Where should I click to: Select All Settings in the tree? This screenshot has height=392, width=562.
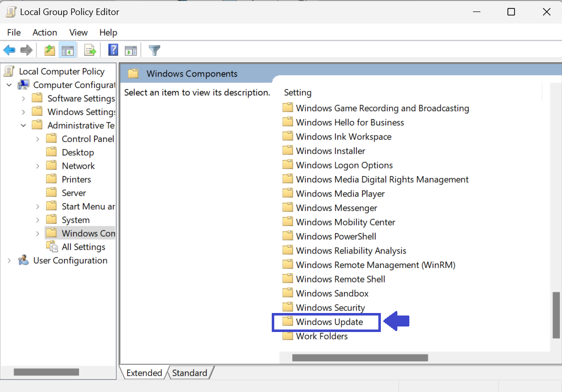pos(83,247)
